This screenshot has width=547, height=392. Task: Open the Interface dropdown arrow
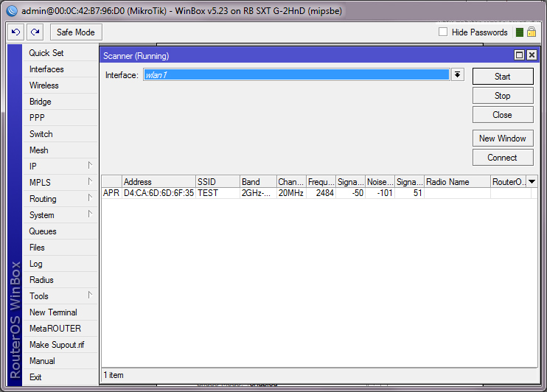coord(457,75)
